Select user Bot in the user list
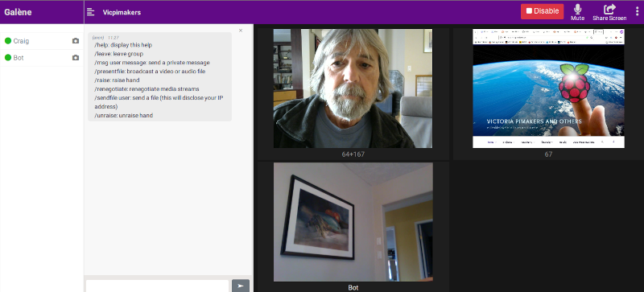Viewport: 644px width, 292px height. click(42, 58)
